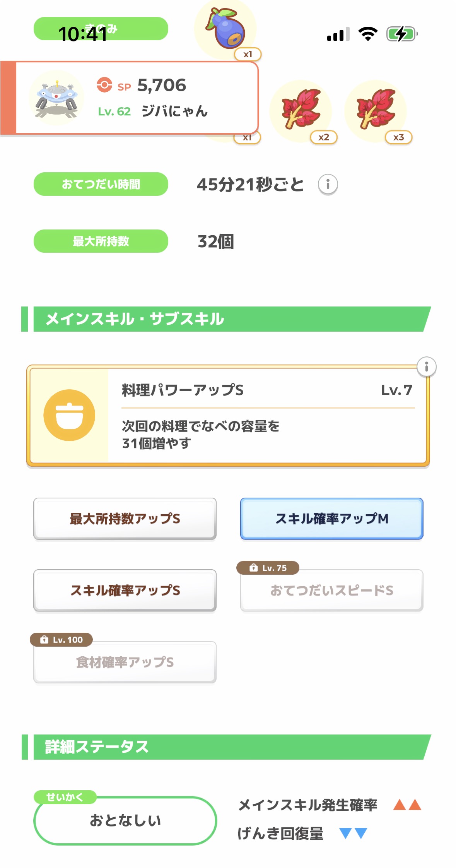This screenshot has height=868, width=456.
Task: Tap the Lv. 75 lock badge
Action: click(268, 568)
